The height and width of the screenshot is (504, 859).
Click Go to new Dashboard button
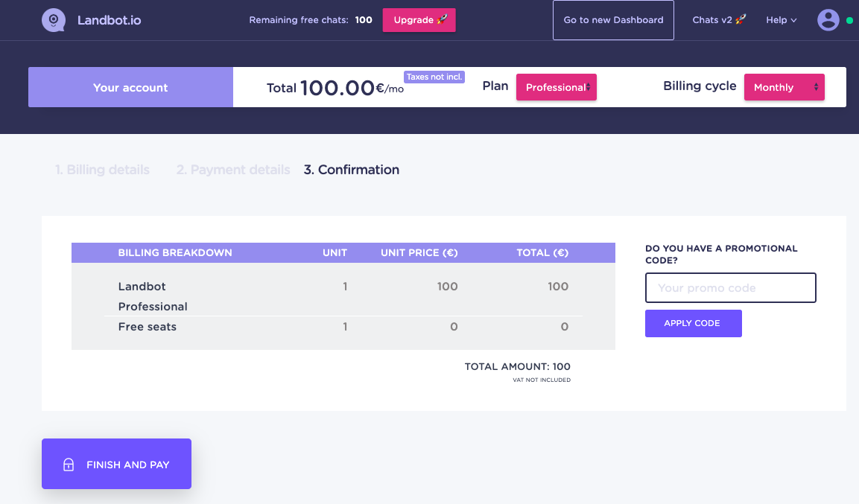pos(613,20)
